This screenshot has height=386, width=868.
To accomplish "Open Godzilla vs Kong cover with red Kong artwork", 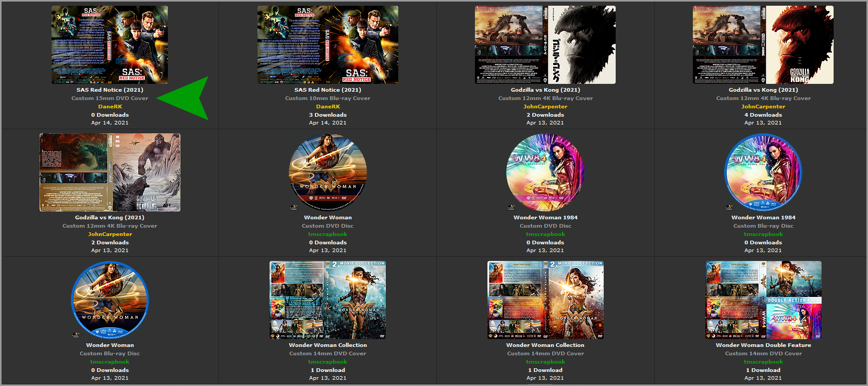I will point(763,45).
